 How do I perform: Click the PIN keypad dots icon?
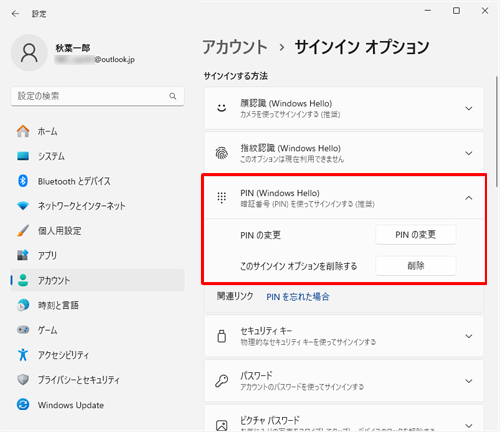pos(222,198)
